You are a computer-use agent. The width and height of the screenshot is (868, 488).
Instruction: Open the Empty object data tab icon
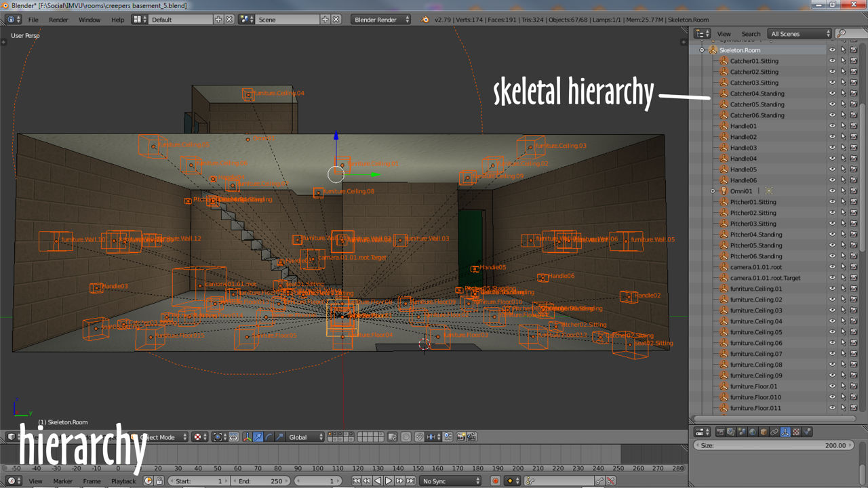tap(785, 432)
